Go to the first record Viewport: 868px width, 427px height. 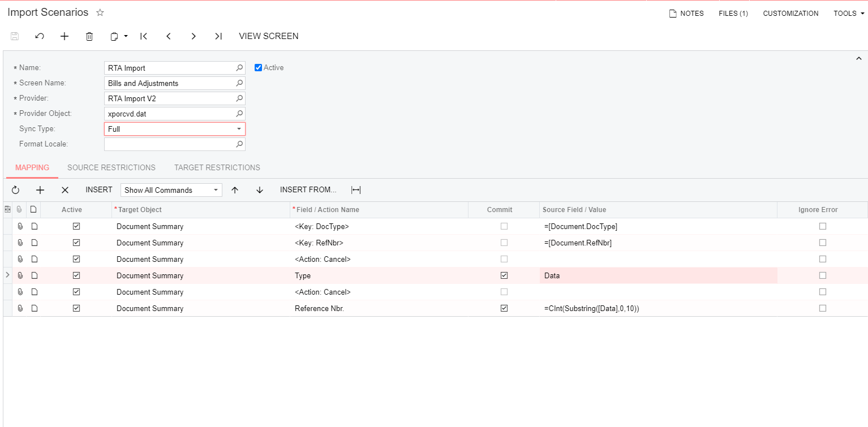(x=144, y=36)
